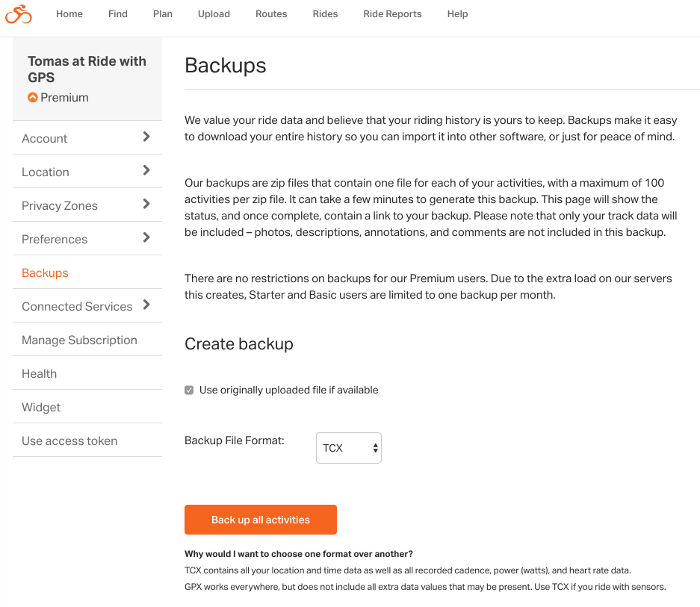Navigate to Routes in the top menu

tap(271, 14)
